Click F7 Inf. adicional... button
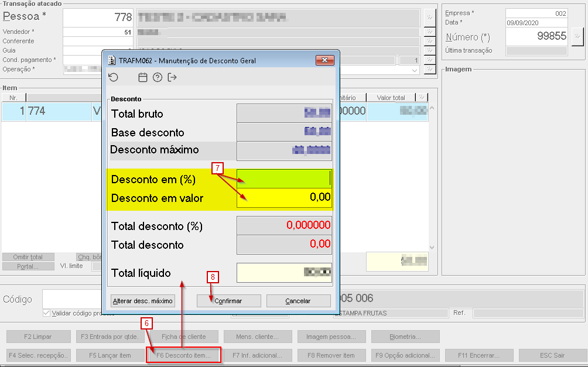The height and width of the screenshot is (367, 588). [x=258, y=355]
